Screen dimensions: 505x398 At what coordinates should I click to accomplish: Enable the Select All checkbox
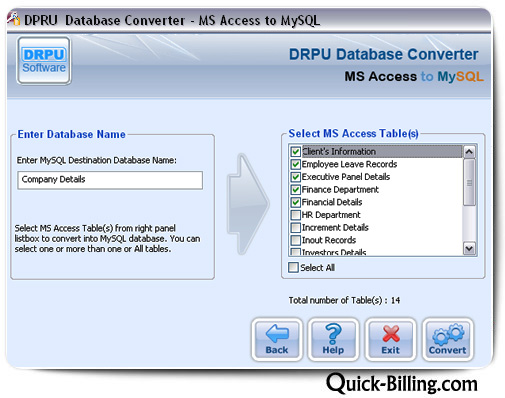pos(293,268)
